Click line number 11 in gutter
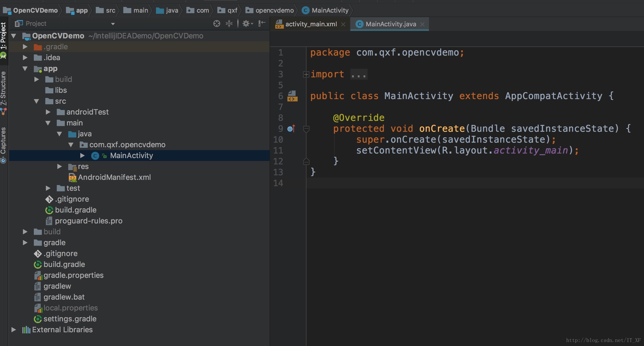 coord(278,150)
